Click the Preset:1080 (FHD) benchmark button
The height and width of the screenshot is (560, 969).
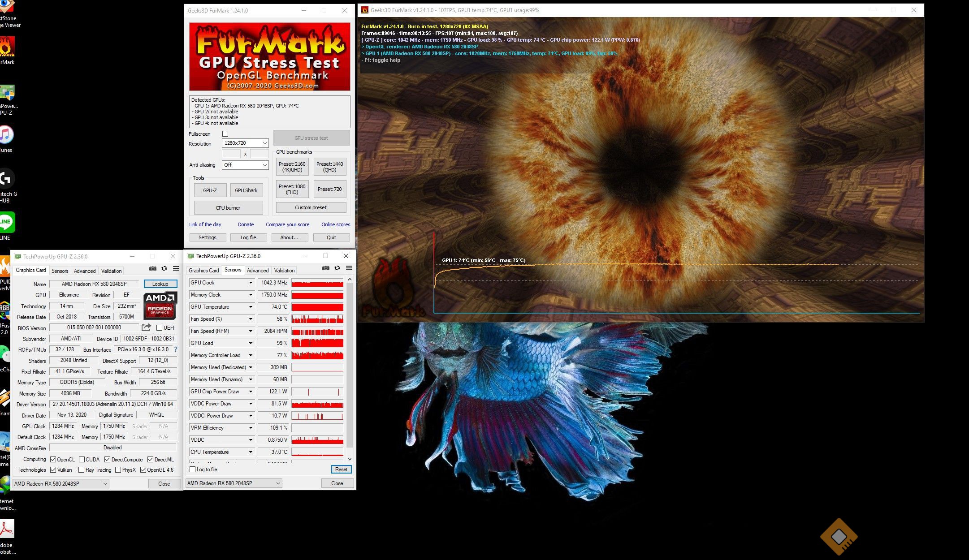(292, 189)
